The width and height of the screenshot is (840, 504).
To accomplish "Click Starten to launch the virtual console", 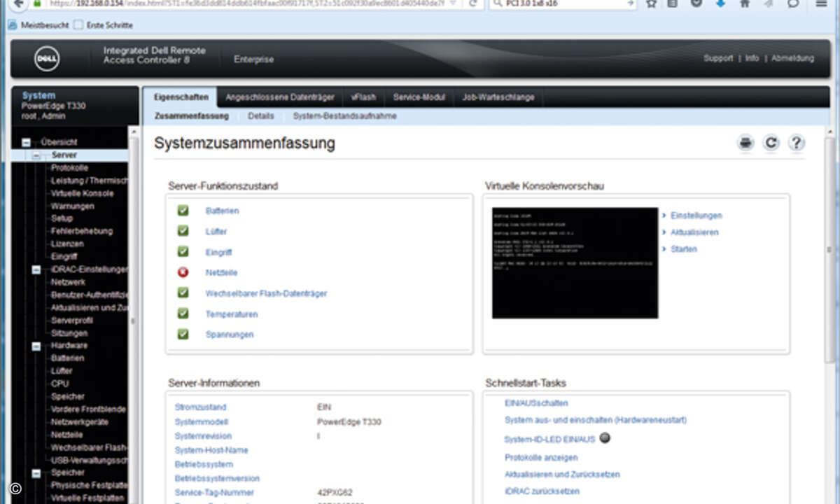I will (x=683, y=249).
